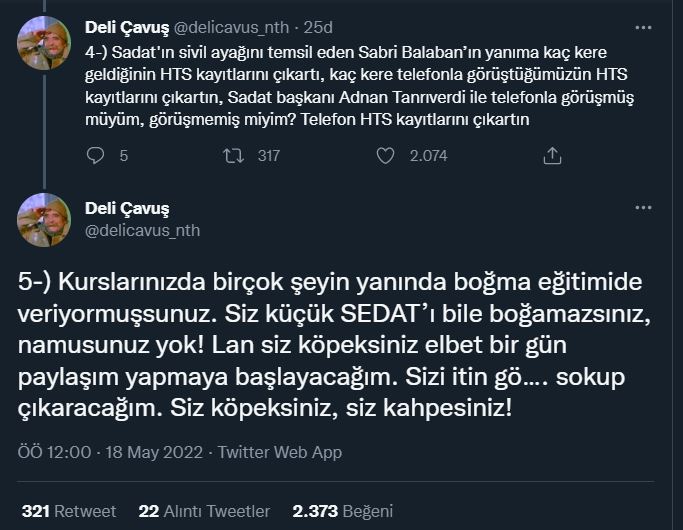Image resolution: width=683 pixels, height=530 pixels.
Task: Click the reply icon on the top tweet
Action: (96, 155)
